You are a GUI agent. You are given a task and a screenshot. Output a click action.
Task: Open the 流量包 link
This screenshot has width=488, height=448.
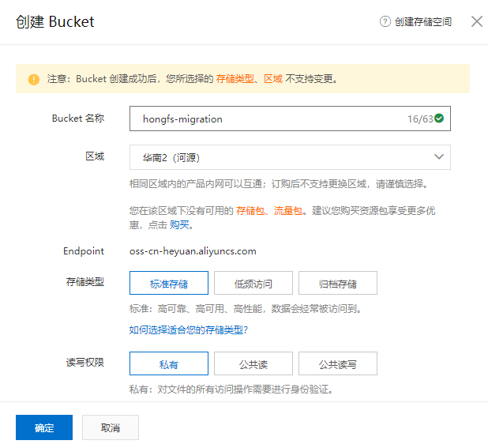[x=287, y=210]
